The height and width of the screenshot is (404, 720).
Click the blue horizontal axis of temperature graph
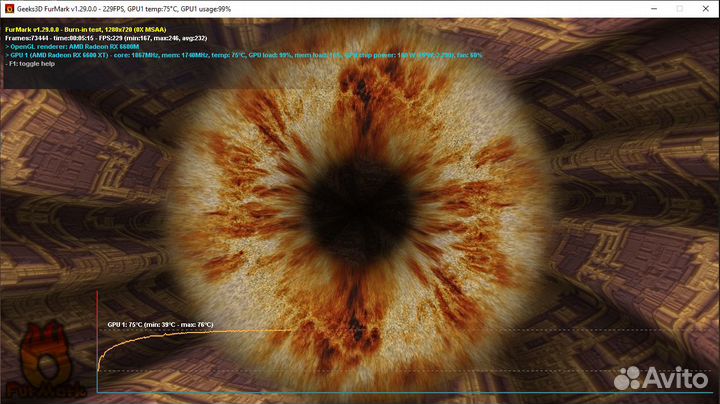[x=404, y=393]
